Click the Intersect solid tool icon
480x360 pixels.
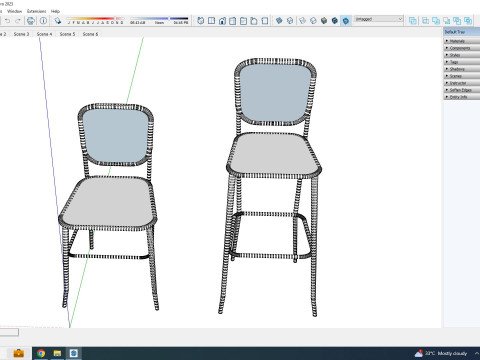click(x=425, y=21)
